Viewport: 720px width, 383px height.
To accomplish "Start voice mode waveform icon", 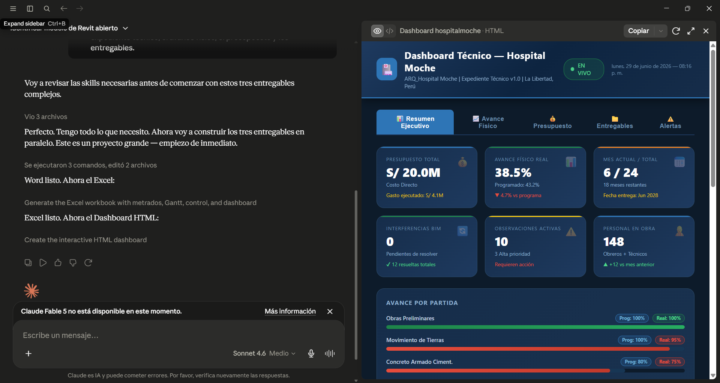I will click(330, 353).
